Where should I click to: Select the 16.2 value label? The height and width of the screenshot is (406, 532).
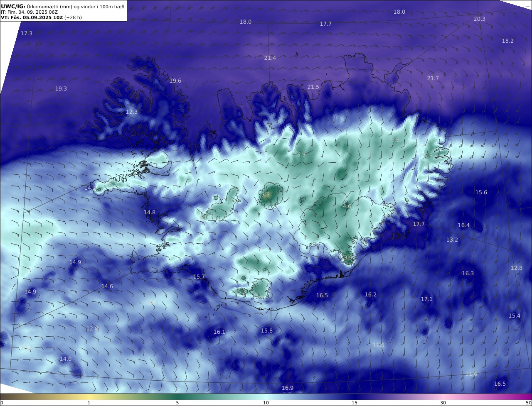[x=371, y=294]
